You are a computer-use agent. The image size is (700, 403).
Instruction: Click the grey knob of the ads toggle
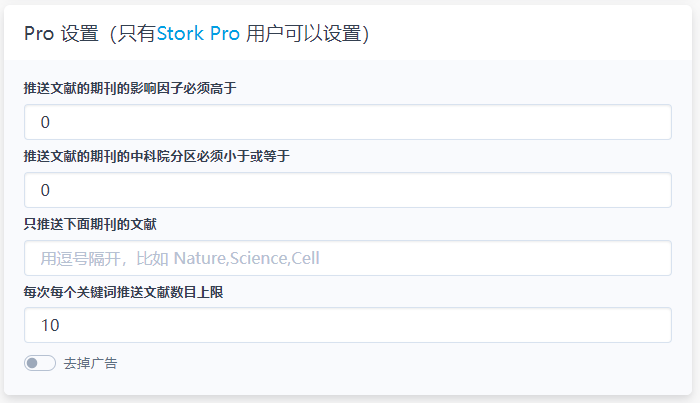point(32,363)
